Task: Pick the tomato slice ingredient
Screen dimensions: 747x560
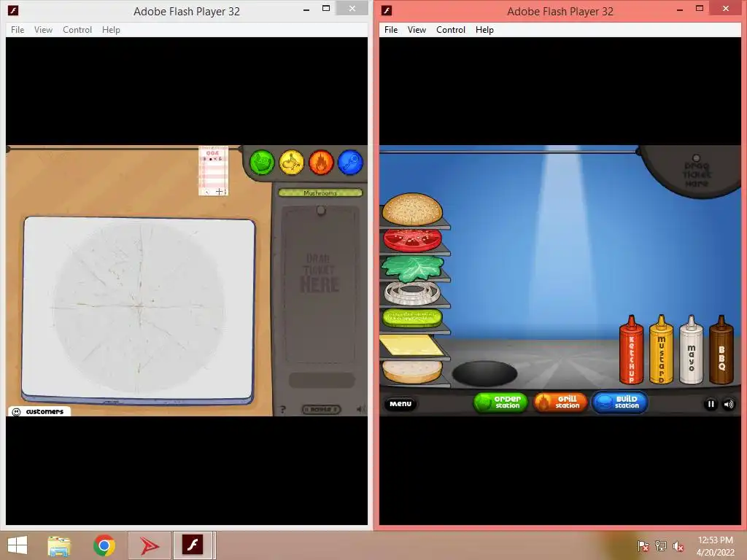Action: 413,239
